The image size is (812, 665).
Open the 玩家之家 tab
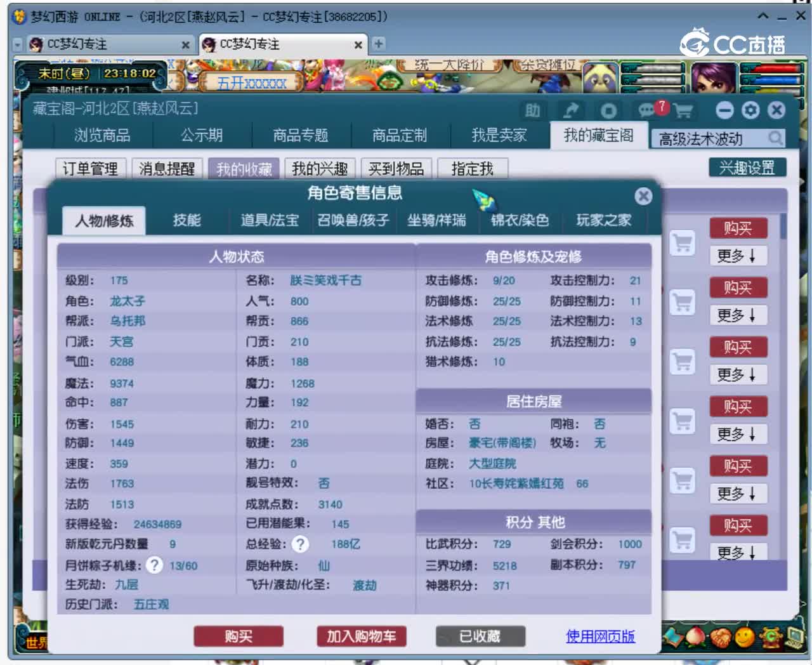(x=603, y=220)
